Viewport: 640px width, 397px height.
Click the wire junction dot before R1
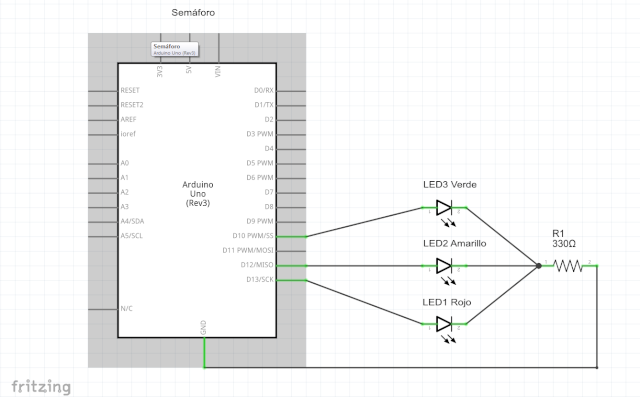tap(539, 266)
